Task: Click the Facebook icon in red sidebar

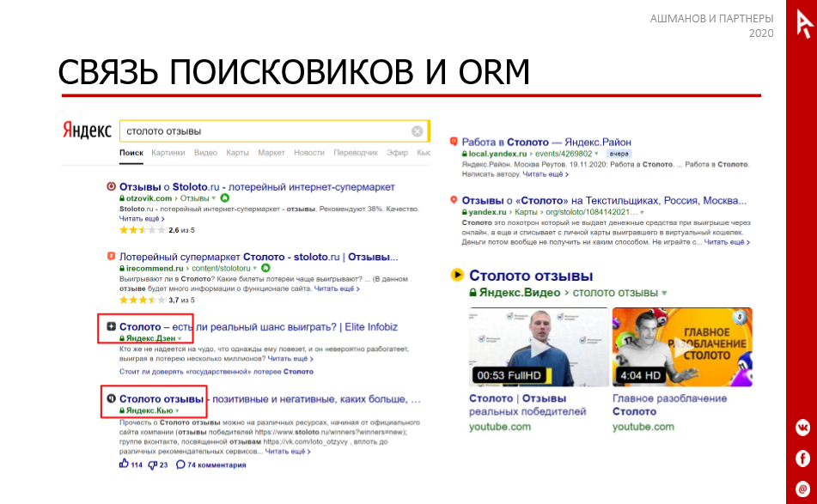Action: [x=802, y=458]
